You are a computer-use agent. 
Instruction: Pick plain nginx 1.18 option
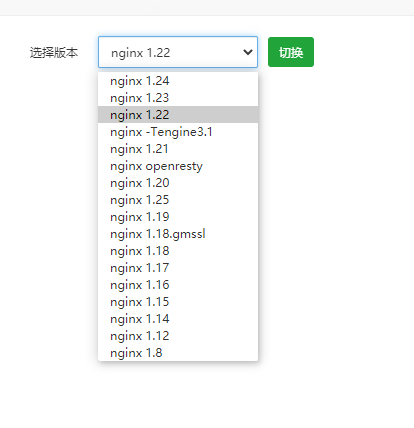point(178,251)
